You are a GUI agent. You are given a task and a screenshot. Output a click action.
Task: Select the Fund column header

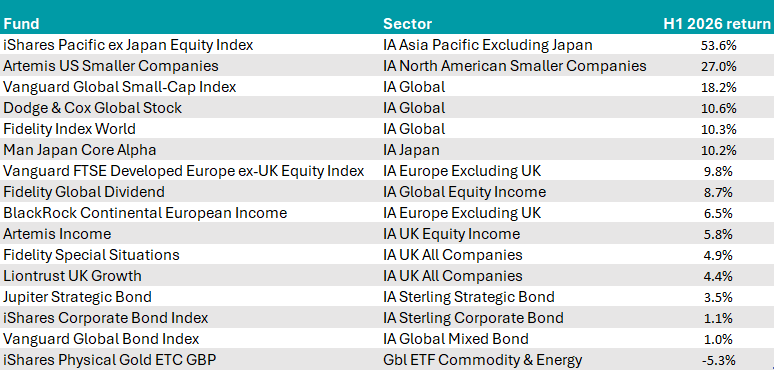coord(21,24)
